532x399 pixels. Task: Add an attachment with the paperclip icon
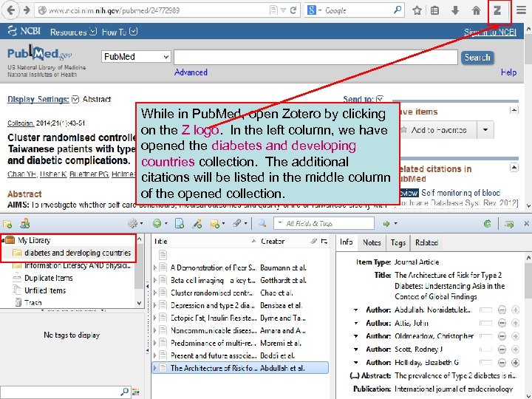[239, 223]
